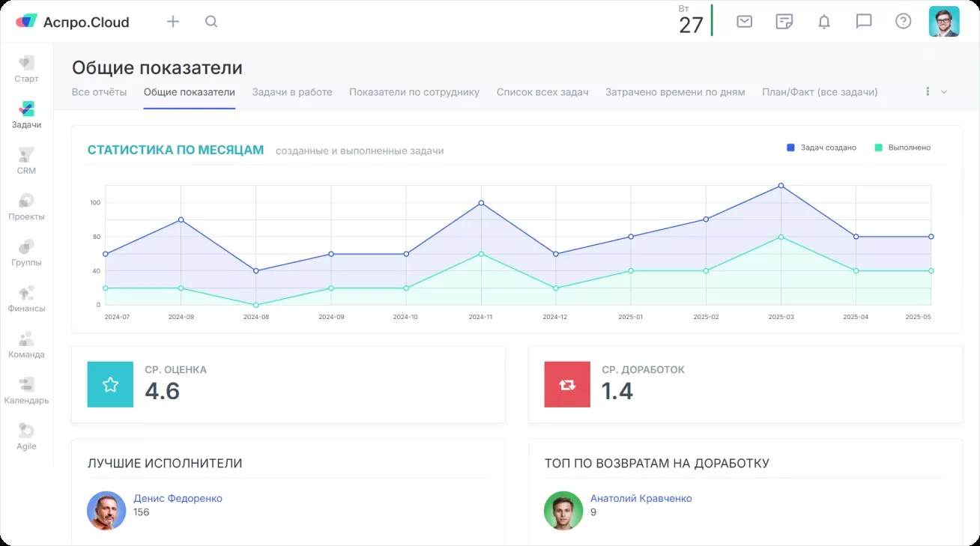This screenshot has width=980, height=546.
Task: Show notifications via the bell icon
Action: pos(824,22)
